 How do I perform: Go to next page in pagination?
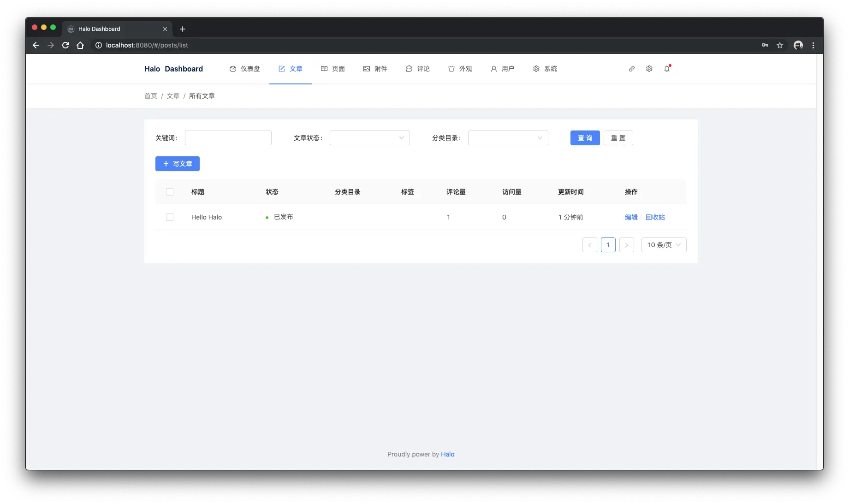627,245
